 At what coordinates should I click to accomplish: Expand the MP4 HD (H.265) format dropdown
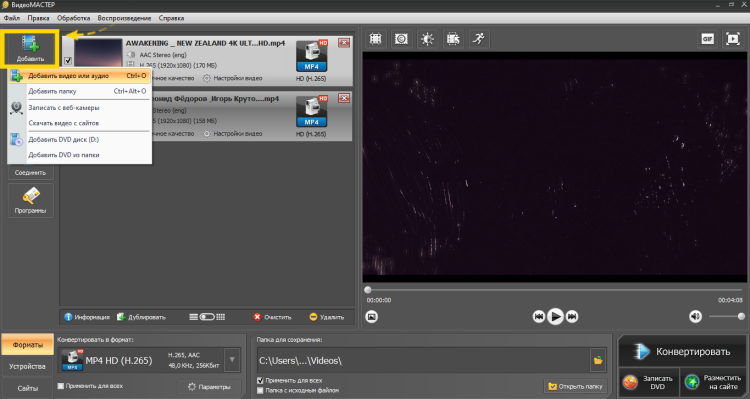click(232, 360)
